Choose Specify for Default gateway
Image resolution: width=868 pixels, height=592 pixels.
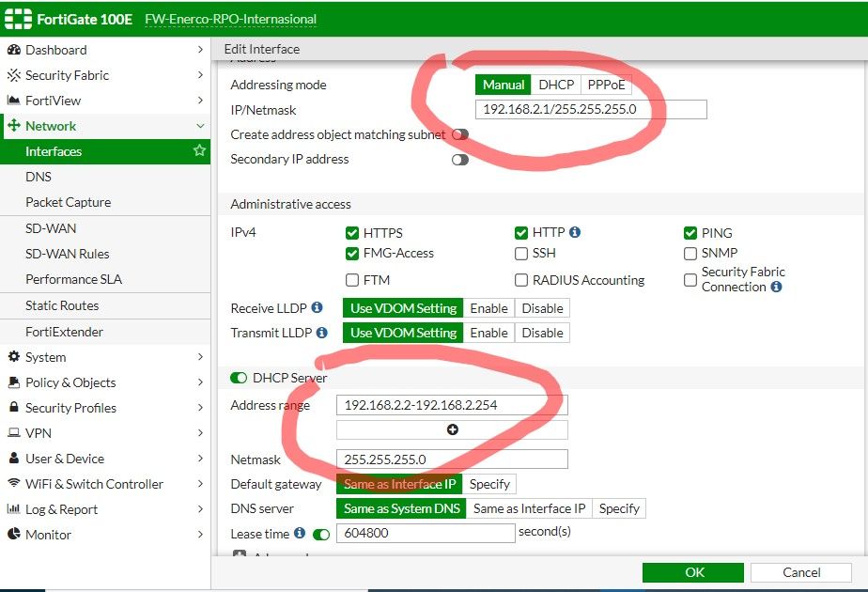[x=489, y=484]
